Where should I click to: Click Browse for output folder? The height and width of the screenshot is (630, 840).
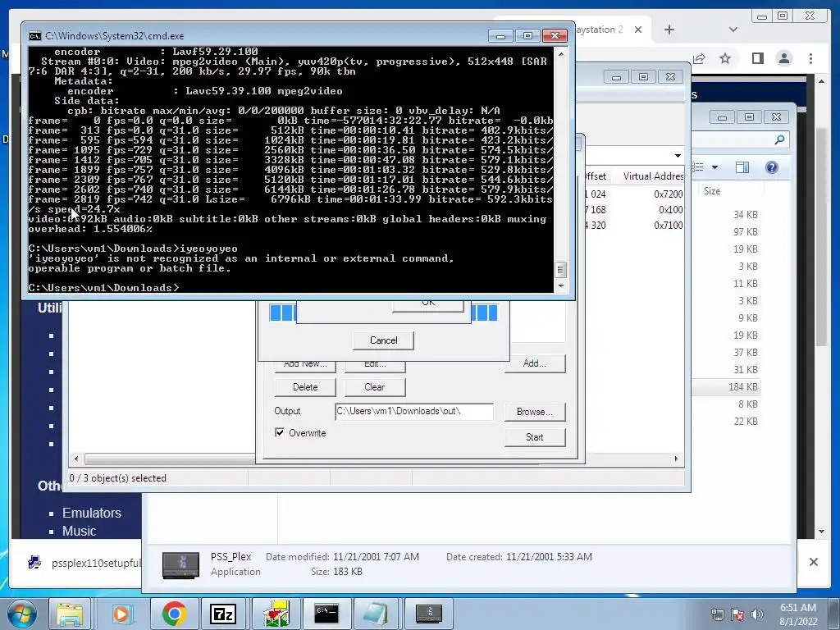tap(535, 412)
